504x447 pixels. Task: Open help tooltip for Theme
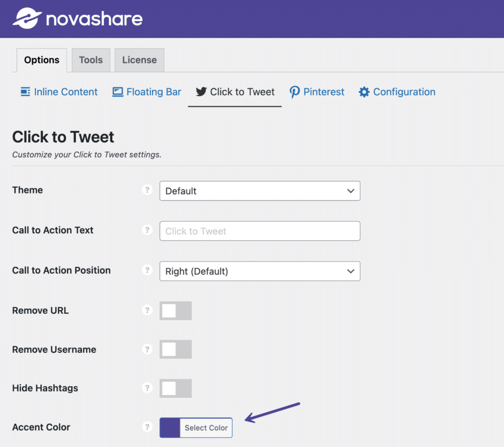[147, 190]
